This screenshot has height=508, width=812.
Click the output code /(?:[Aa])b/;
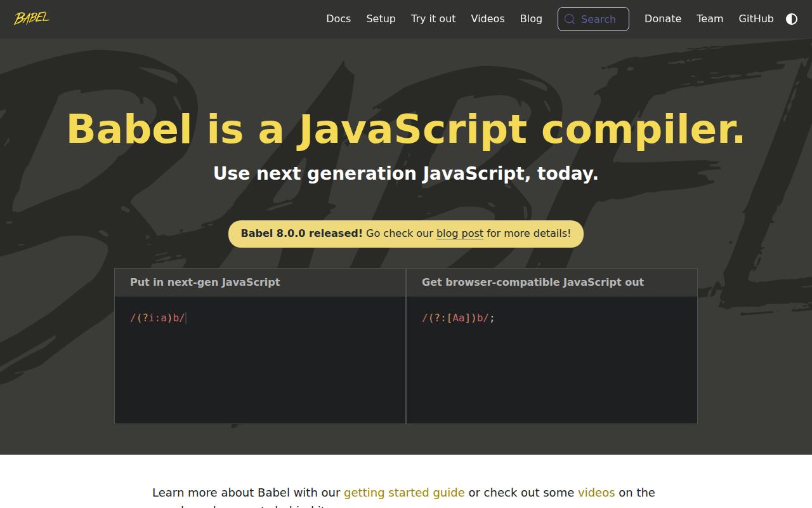[x=458, y=318]
